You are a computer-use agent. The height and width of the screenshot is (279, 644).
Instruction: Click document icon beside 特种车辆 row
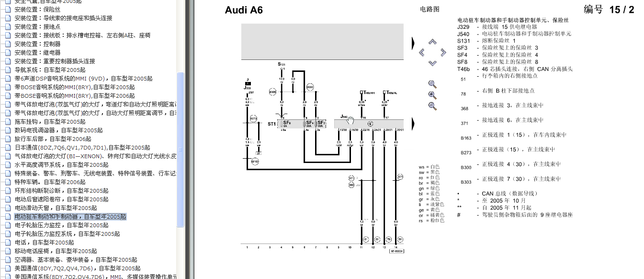(x=7, y=182)
